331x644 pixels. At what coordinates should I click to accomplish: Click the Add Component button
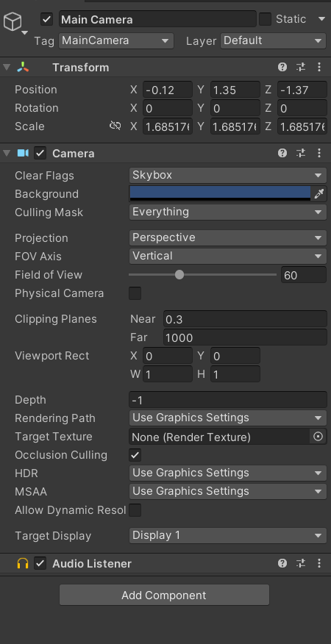(164, 595)
